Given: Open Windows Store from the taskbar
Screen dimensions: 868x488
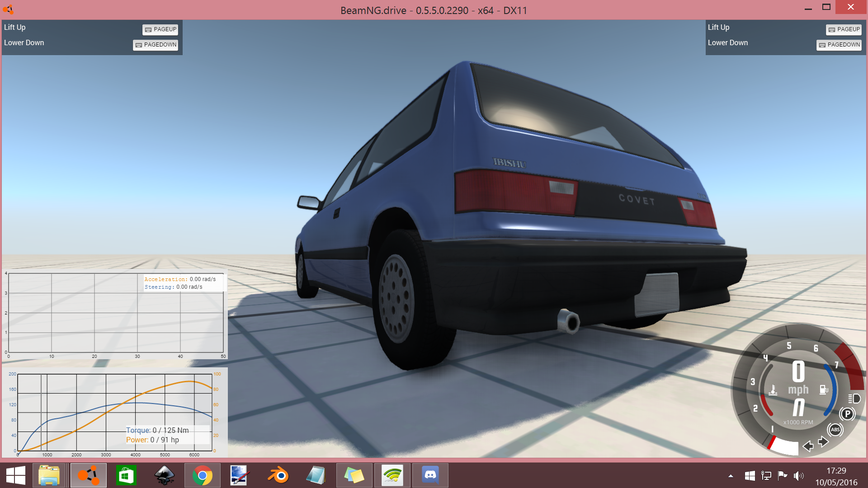Looking at the screenshot, I should coord(126,475).
